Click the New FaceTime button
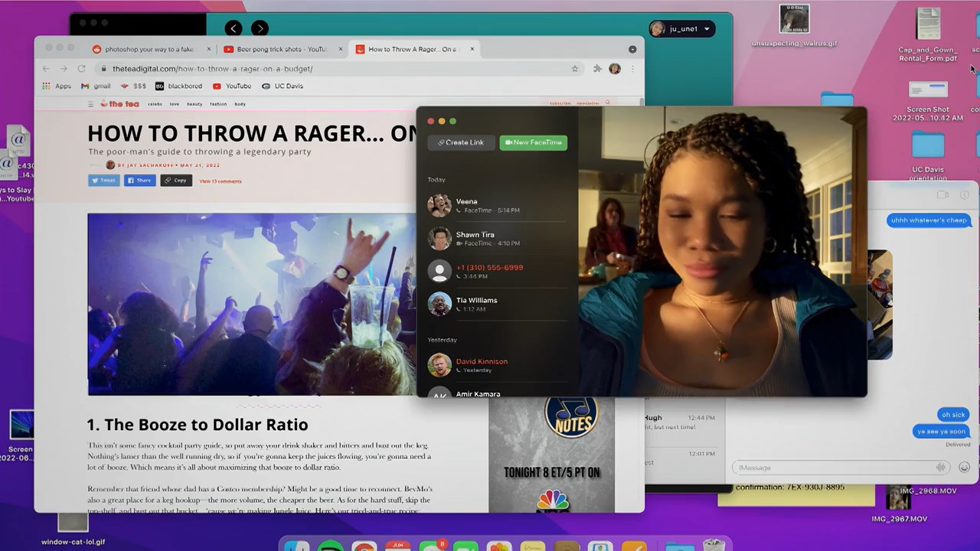Screen dimensions: 980x551 point(534,142)
